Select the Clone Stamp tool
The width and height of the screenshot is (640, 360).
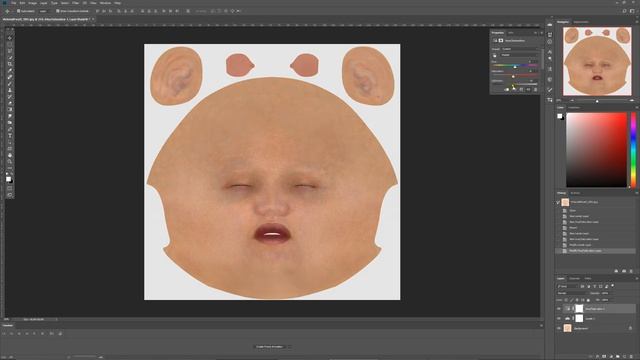coord(10,90)
